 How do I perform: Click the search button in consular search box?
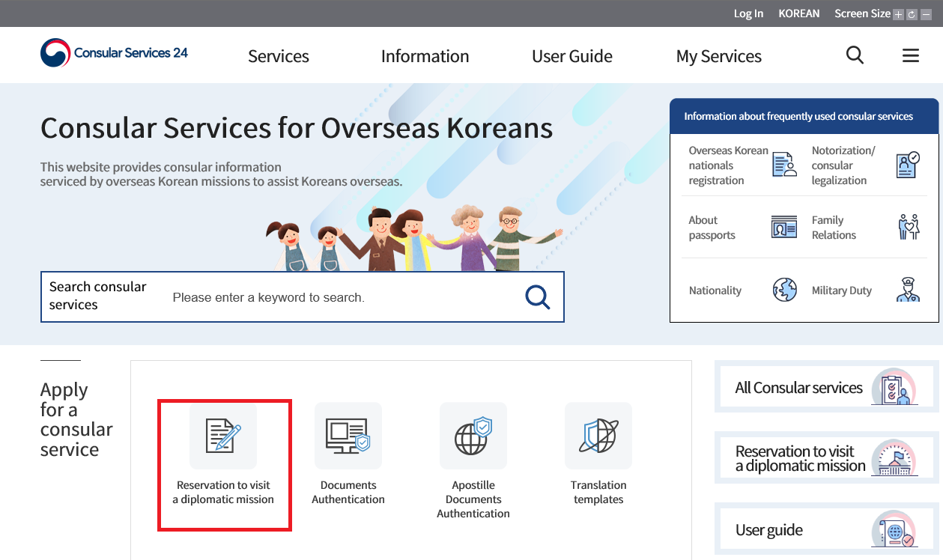(x=537, y=297)
